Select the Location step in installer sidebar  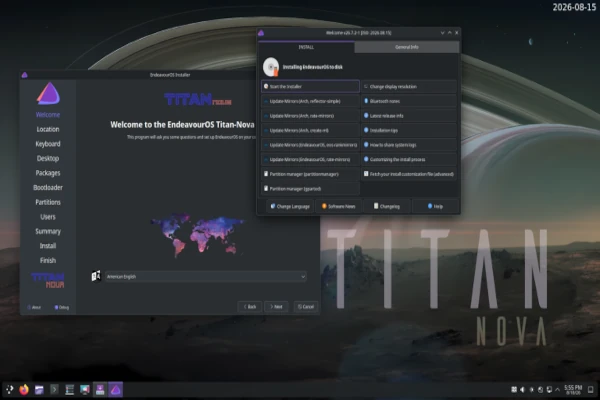48,129
